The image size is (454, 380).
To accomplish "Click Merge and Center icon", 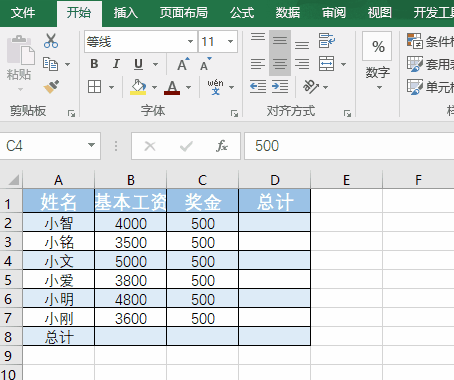I will coord(326,64).
